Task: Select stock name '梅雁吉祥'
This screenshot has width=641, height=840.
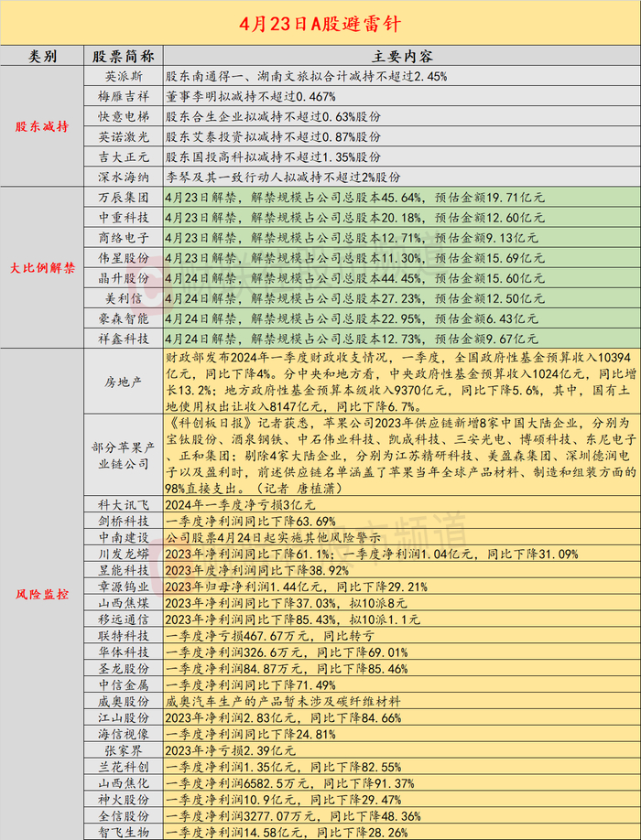Action: tap(124, 97)
